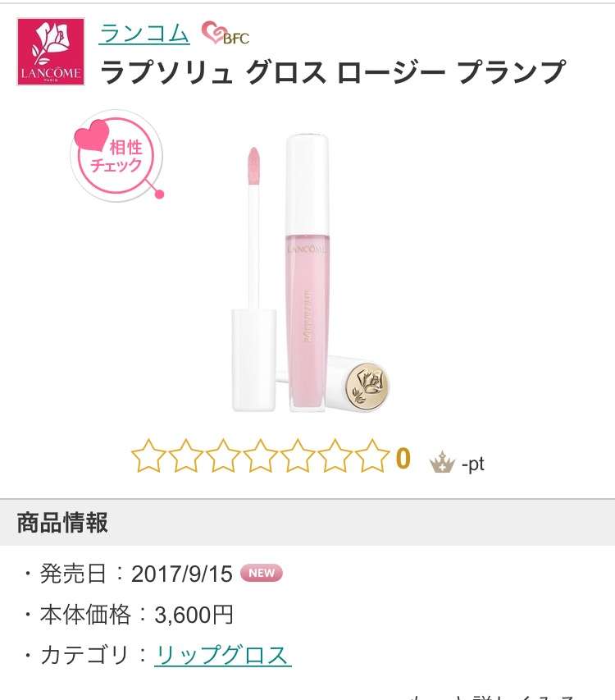Select the seventh rating star
Viewport: 615px width, 700px height.
(x=372, y=455)
